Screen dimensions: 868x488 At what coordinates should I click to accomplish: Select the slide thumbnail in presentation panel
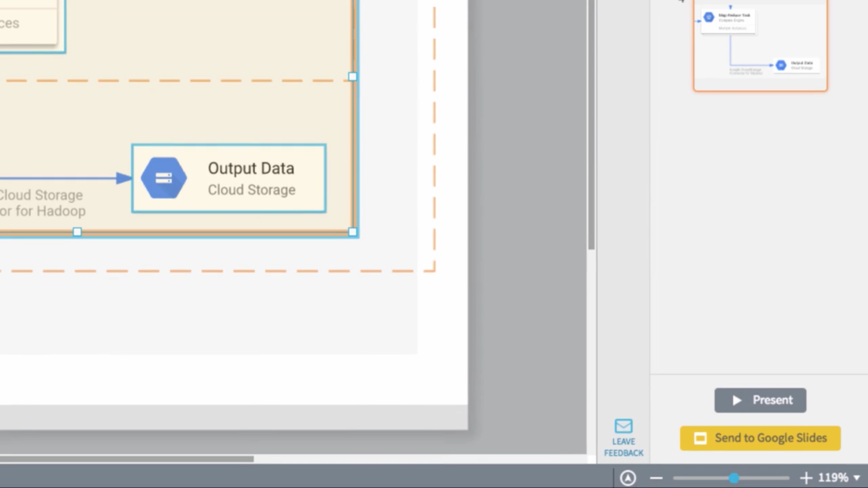click(x=760, y=46)
